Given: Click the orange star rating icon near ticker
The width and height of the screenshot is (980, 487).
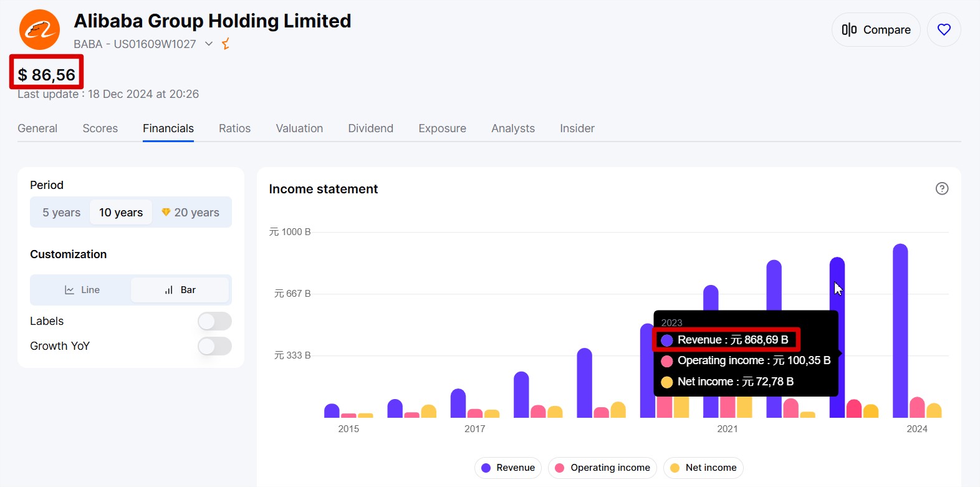Looking at the screenshot, I should coord(226,44).
